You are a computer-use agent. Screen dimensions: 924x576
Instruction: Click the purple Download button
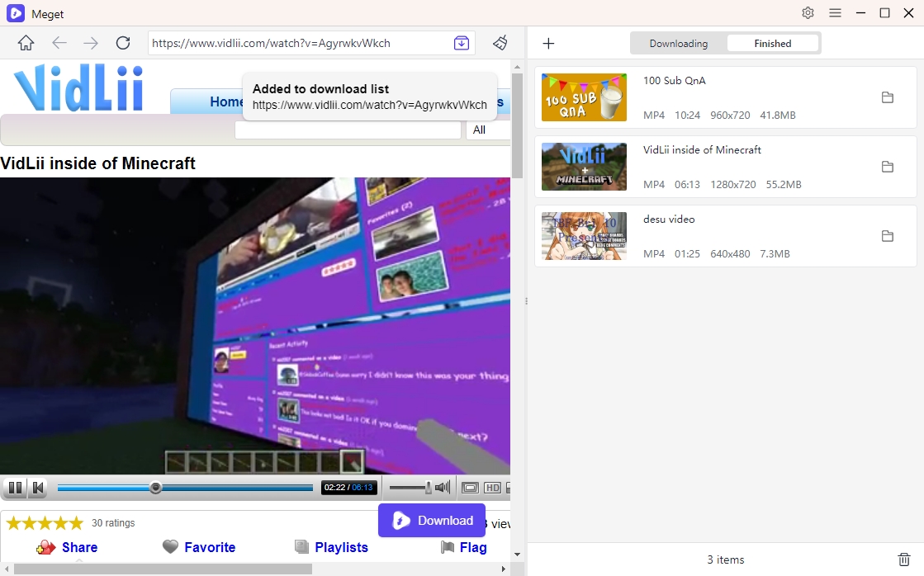(432, 521)
